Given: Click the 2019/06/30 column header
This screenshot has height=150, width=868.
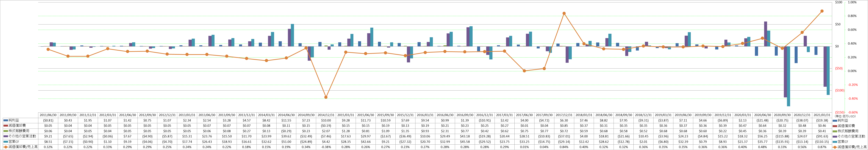Looking at the screenshot, I should [683, 115].
